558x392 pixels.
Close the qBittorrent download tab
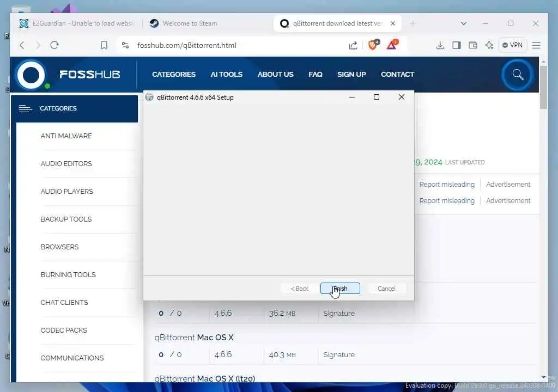pos(392,23)
